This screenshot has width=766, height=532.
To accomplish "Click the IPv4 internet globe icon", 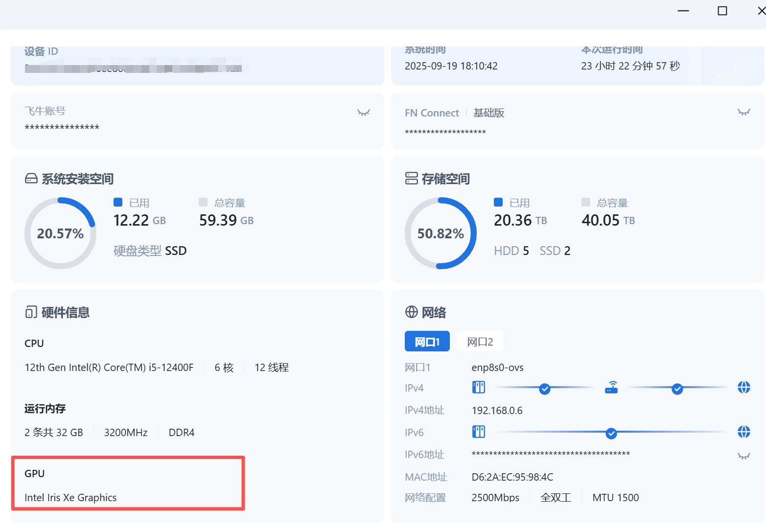I will (743, 388).
